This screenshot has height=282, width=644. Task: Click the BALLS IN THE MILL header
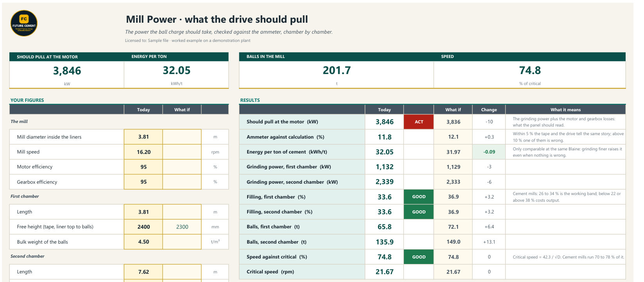265,56
